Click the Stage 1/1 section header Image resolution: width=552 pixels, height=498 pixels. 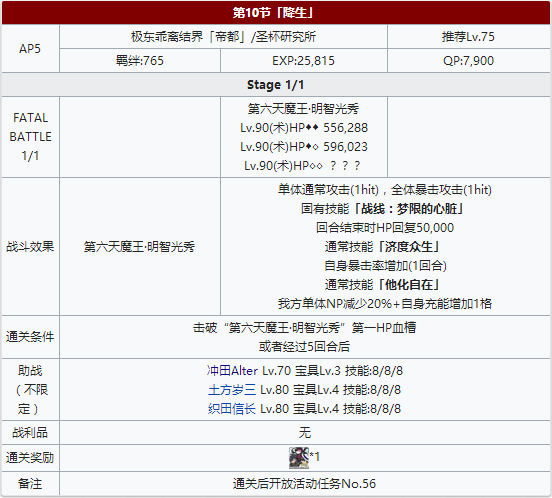tap(276, 85)
